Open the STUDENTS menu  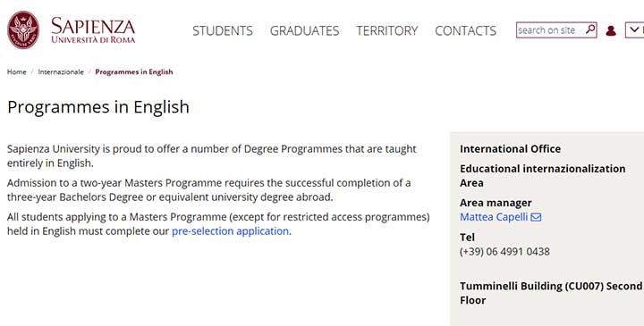[x=223, y=30]
